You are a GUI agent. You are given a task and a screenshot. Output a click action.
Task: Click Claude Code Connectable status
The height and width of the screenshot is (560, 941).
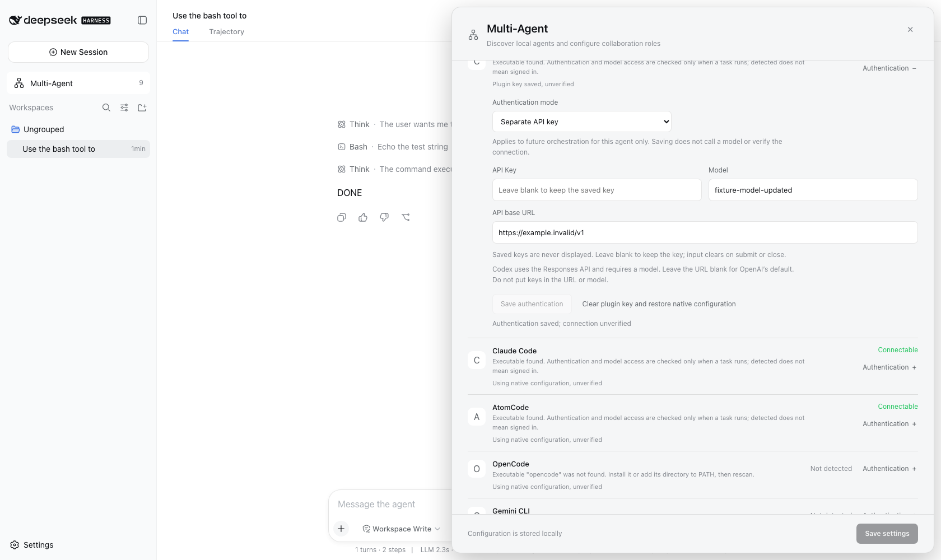point(898,350)
